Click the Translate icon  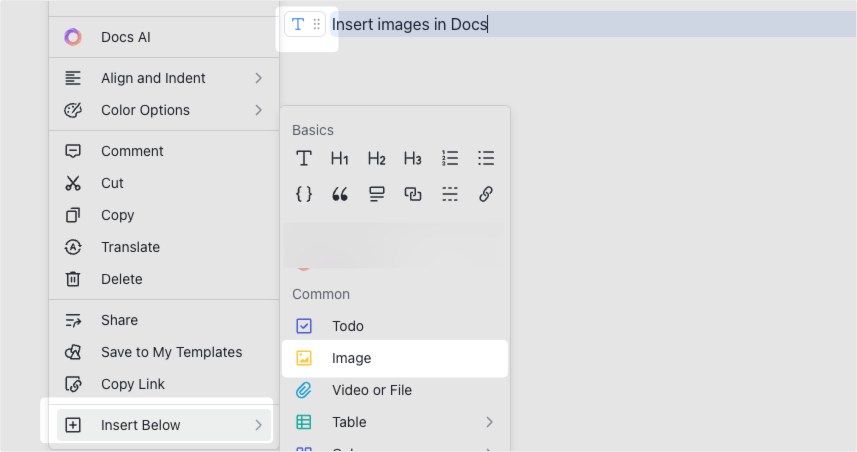point(73,247)
